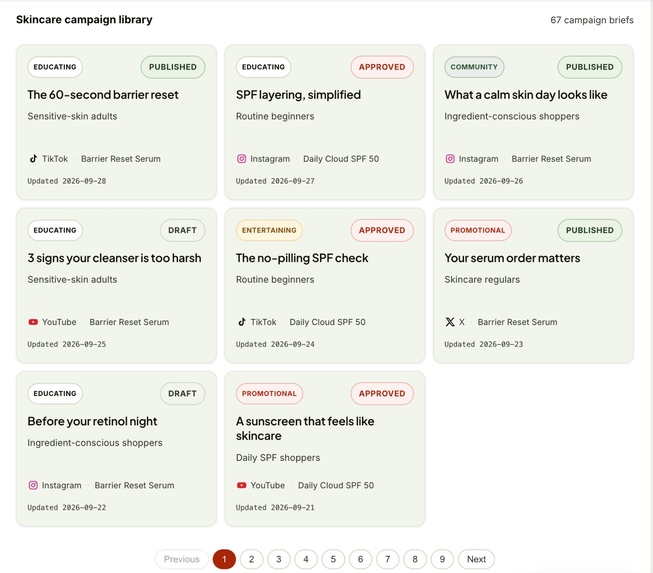Viewport: 653px width, 573px height.
Task: Click APPROVED badge on no-pilling SPF card
Action: click(x=382, y=230)
